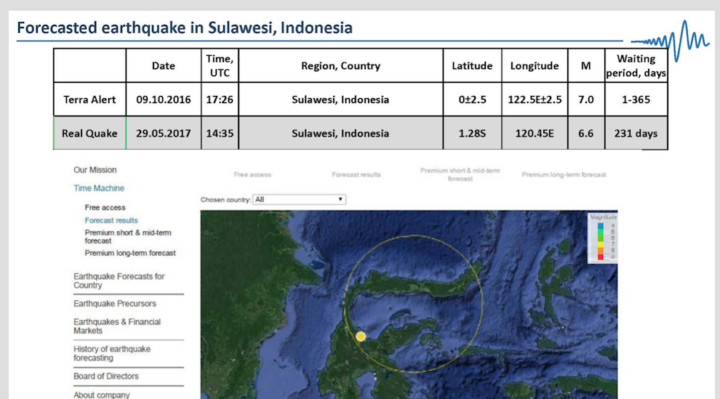Open Earthquake Forecasts for Country
Viewport: 720px width, 399px height.
[x=119, y=281]
